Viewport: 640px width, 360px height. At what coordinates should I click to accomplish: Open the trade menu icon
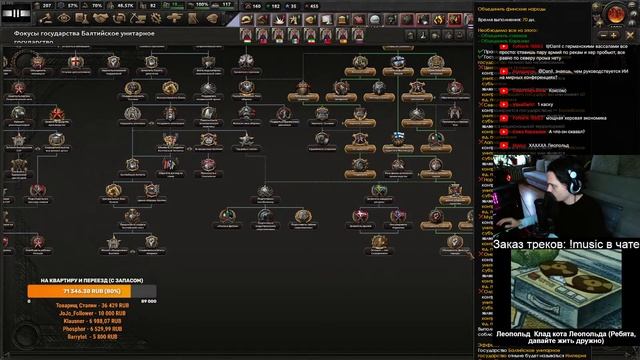pos(119,18)
